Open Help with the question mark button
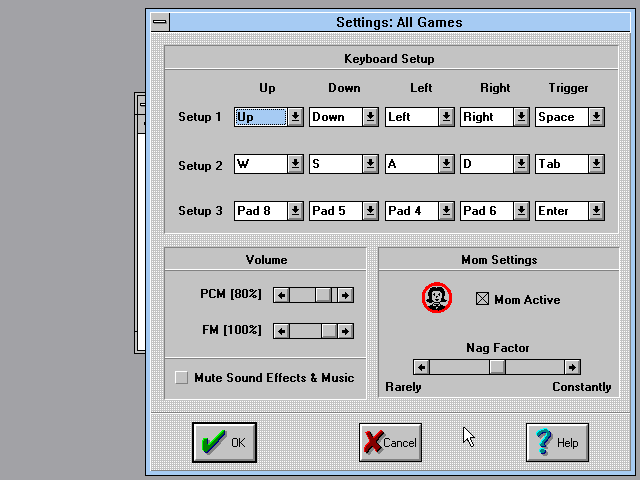The image size is (640, 480). [x=557, y=443]
